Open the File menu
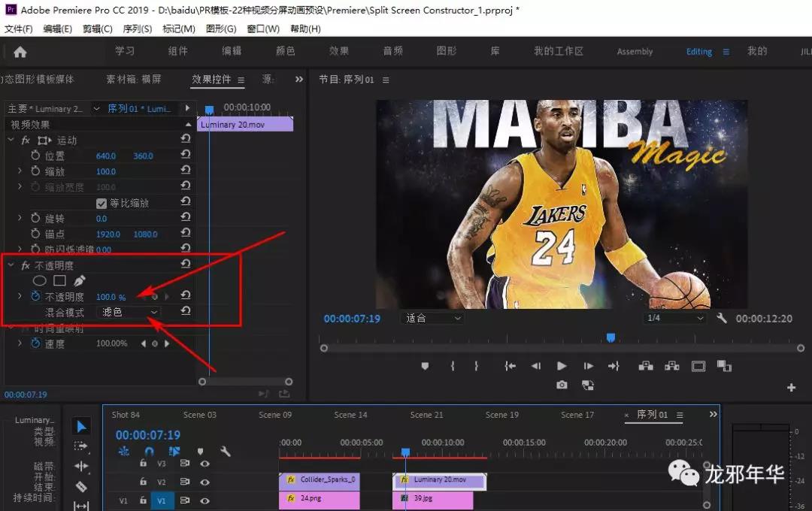The image size is (812, 511). point(19,29)
